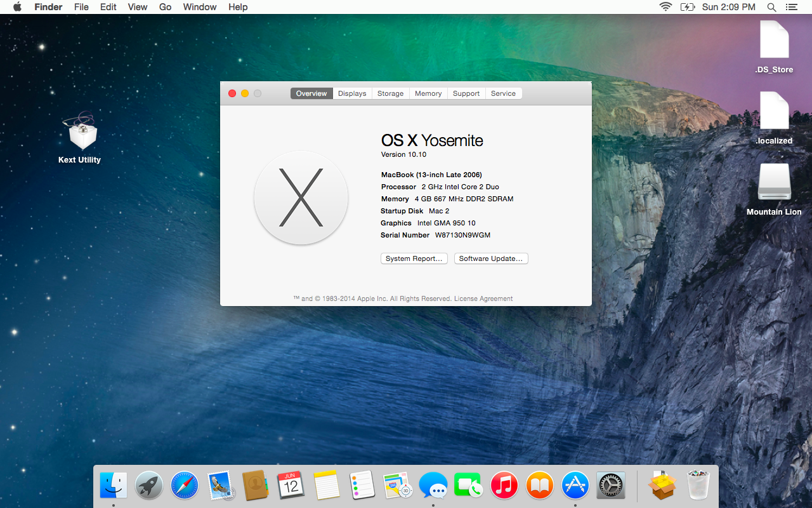Switch to the Support tab
This screenshot has height=508, width=812.
tap(466, 93)
